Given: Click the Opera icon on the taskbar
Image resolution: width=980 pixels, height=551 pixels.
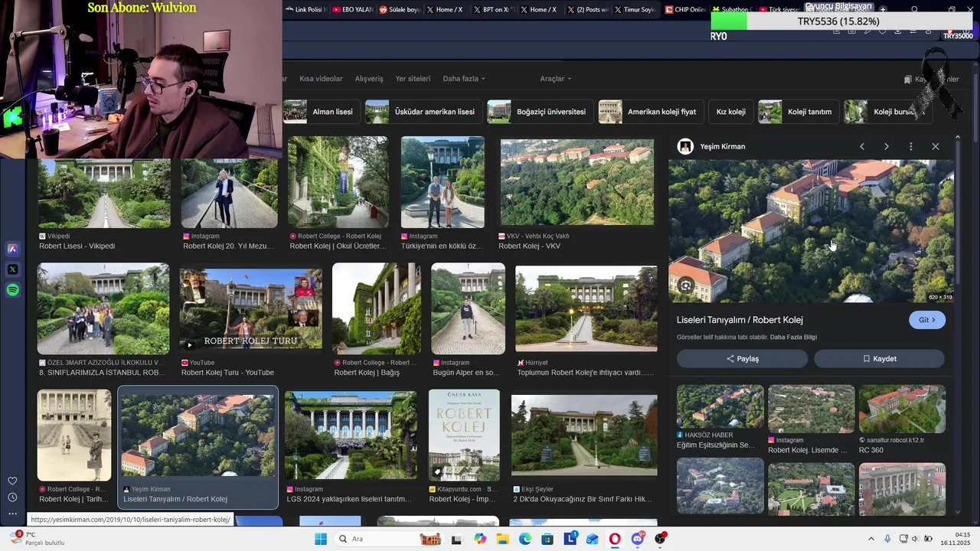Looking at the screenshot, I should click(615, 539).
